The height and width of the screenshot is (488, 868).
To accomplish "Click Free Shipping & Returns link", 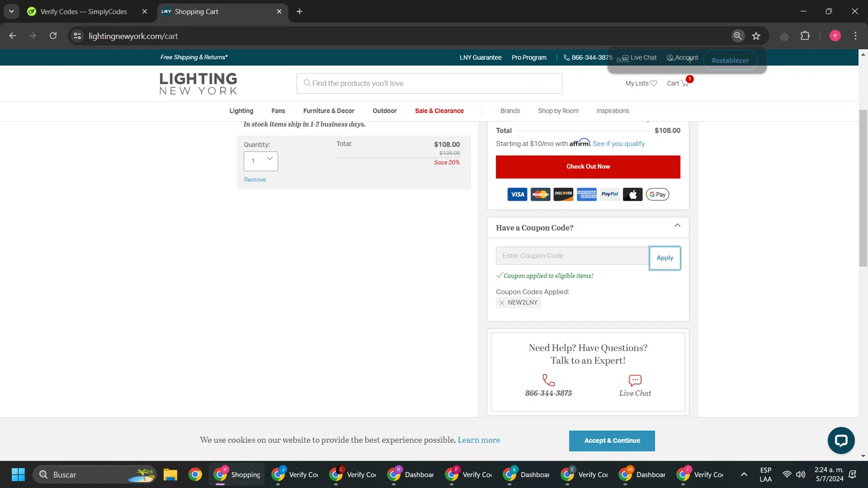I will [194, 57].
